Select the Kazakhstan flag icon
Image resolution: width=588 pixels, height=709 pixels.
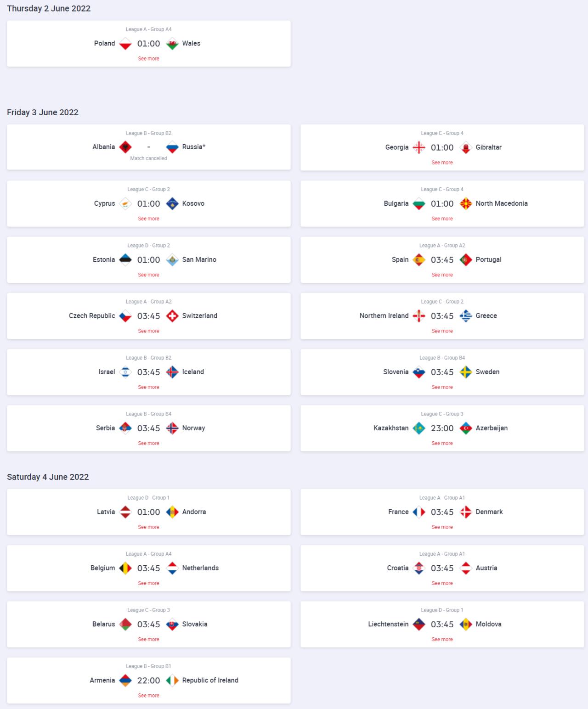pyautogui.click(x=419, y=428)
